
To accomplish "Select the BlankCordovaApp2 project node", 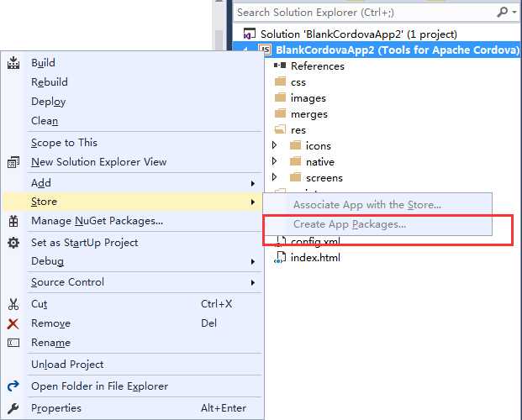I will pos(398,50).
